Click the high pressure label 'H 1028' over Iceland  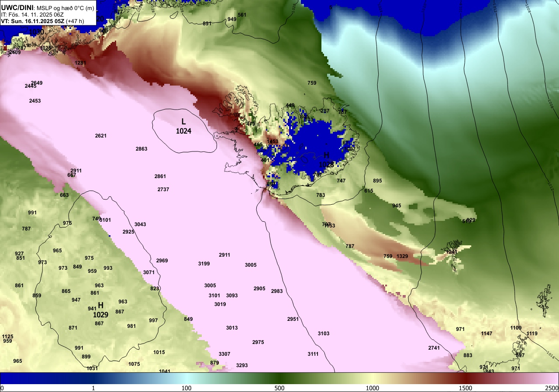tap(326, 160)
